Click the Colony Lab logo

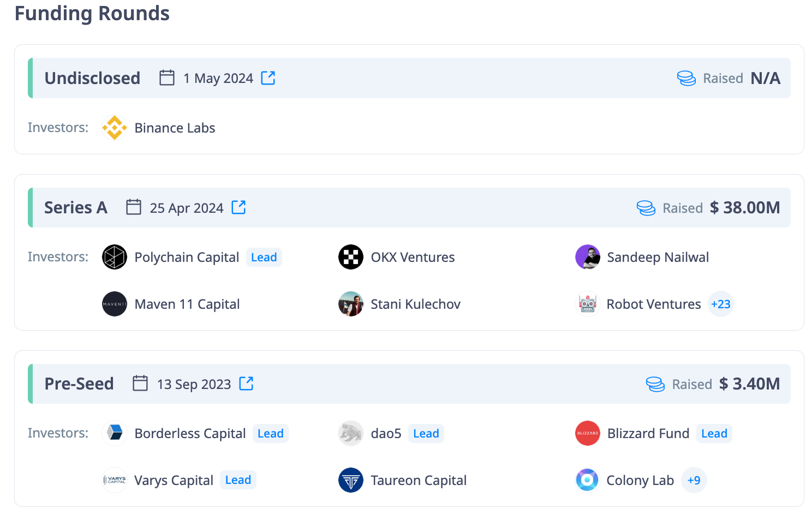coord(588,480)
